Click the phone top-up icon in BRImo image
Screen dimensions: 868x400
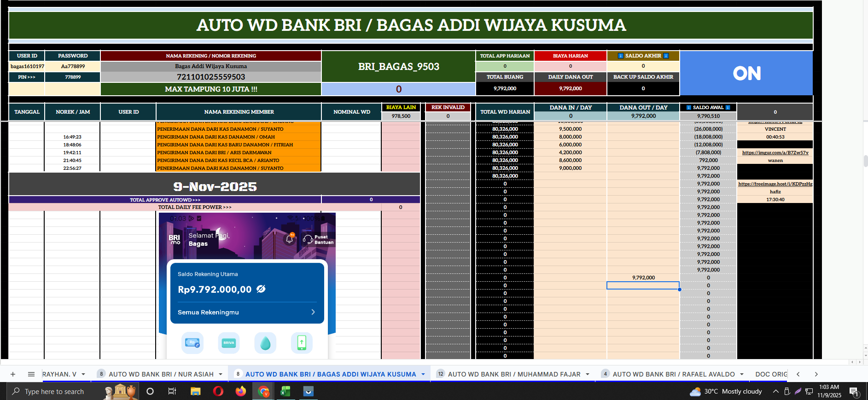pyautogui.click(x=302, y=343)
